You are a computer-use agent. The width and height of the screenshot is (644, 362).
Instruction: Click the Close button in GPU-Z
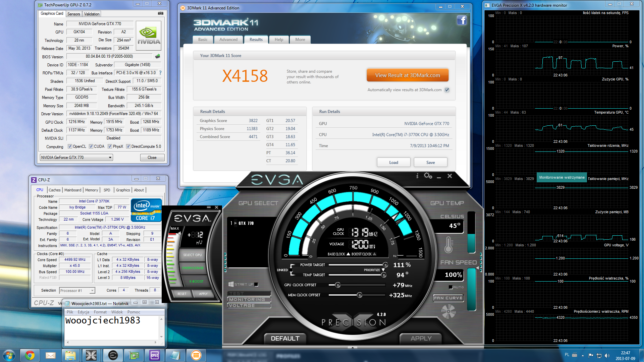tap(152, 158)
